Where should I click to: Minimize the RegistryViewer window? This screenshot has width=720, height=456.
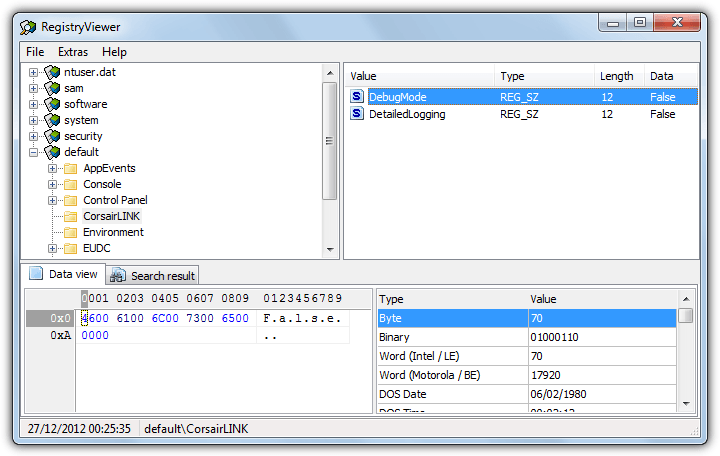[x=613, y=23]
